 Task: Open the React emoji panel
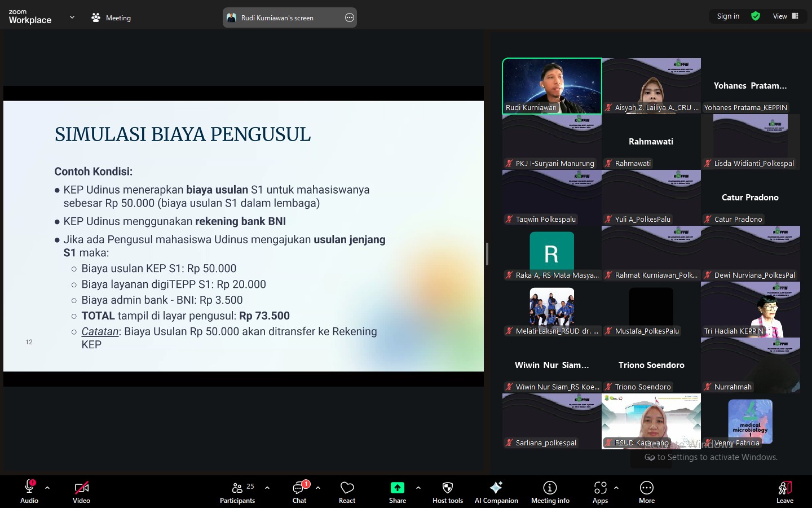[x=347, y=492]
